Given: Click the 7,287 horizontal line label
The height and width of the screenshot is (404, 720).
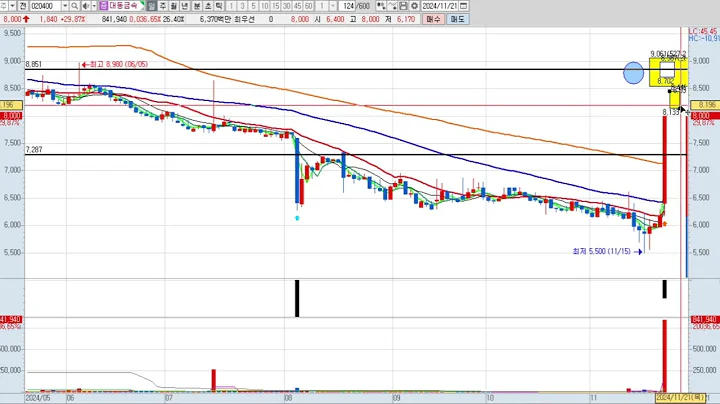Looking at the screenshot, I should (x=34, y=150).
